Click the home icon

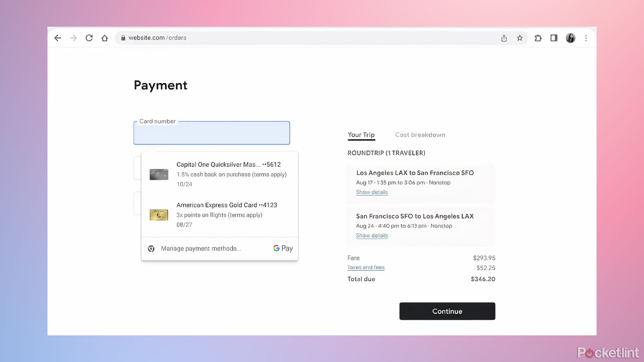click(105, 38)
